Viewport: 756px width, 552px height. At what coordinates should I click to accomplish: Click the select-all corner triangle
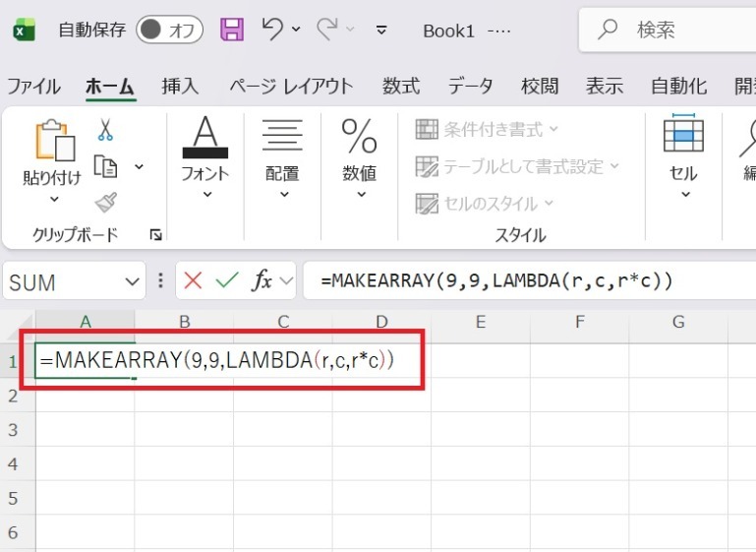[19, 326]
